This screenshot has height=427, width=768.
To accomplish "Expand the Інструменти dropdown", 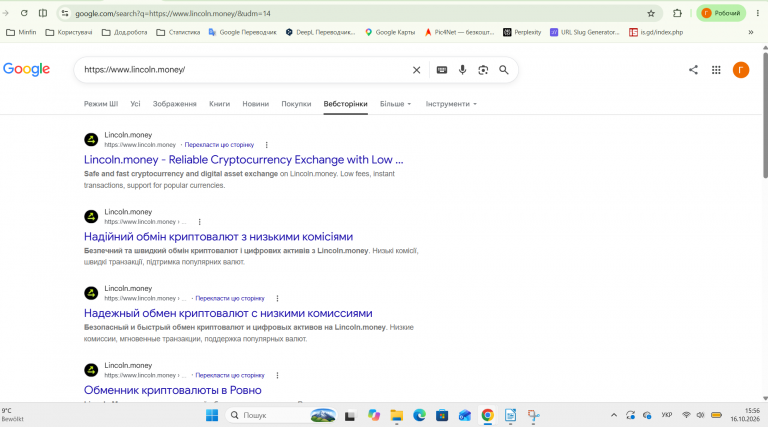I will [451, 104].
